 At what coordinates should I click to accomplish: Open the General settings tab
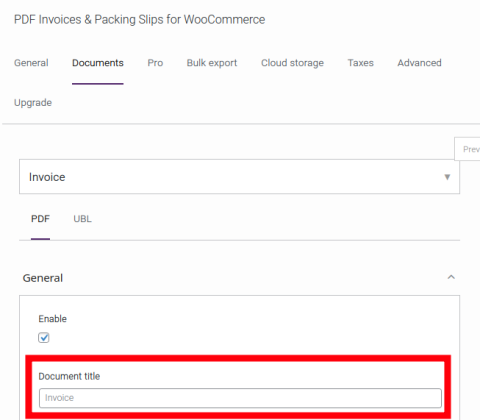pos(31,63)
